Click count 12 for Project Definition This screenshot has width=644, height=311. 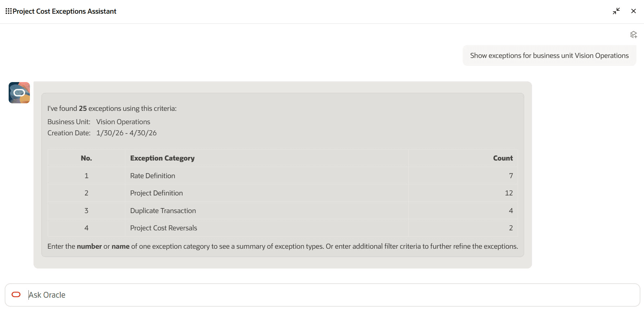pyautogui.click(x=509, y=193)
